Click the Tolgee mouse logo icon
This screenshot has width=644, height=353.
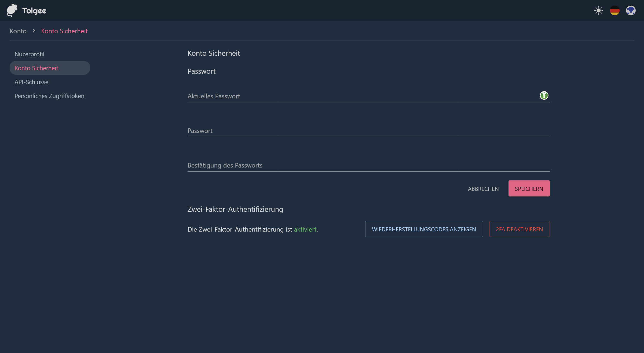12,10
